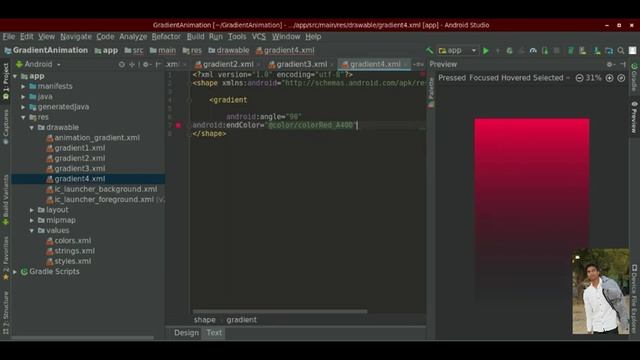Viewport: 640px width, 360px height.
Task: Switch to the Design tab
Action: click(186, 333)
